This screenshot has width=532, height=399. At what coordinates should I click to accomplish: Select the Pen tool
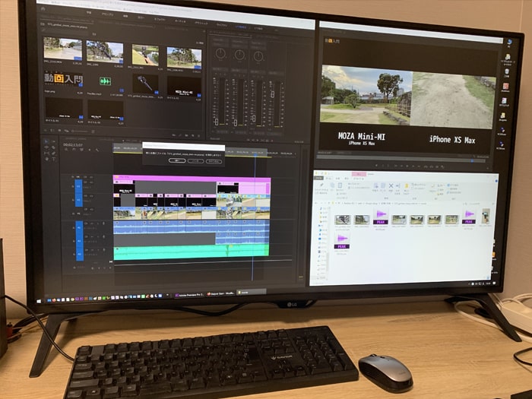pyautogui.click(x=54, y=154)
